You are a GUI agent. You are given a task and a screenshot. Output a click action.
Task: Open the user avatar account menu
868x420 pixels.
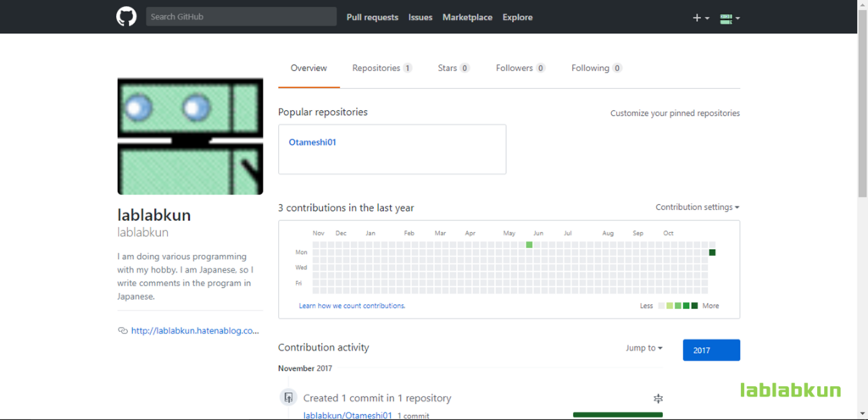tap(730, 18)
